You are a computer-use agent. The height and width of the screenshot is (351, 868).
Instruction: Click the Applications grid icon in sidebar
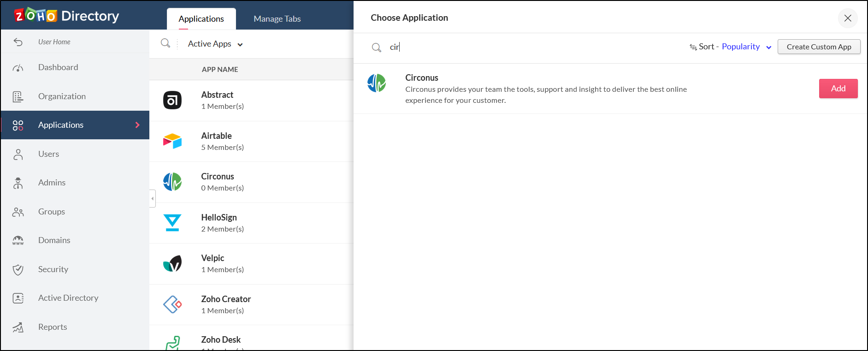[18, 125]
